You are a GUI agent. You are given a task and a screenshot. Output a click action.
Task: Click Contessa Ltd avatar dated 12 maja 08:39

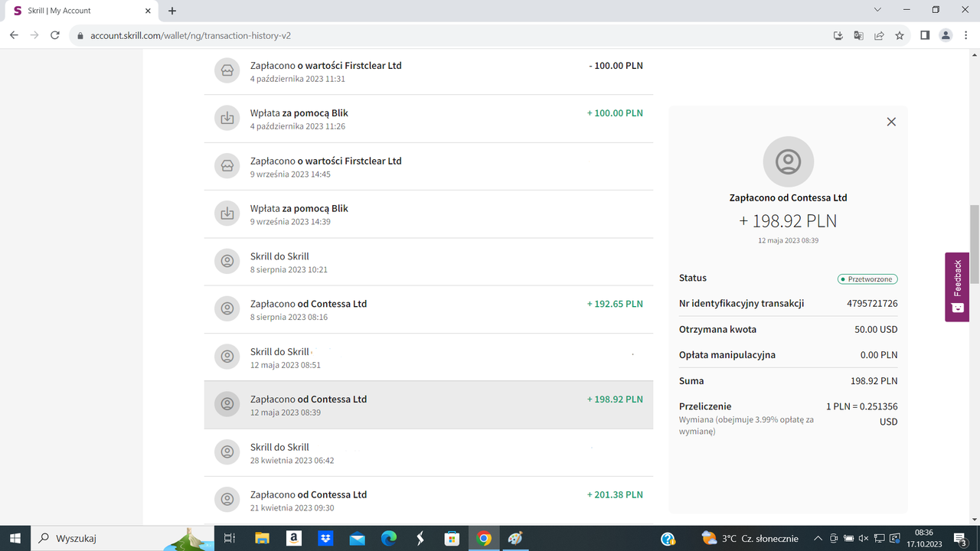227,405
